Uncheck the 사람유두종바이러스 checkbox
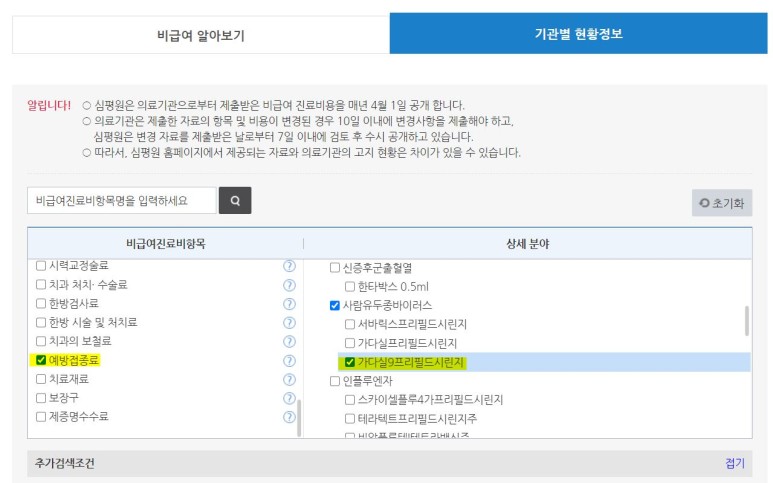 335,306
